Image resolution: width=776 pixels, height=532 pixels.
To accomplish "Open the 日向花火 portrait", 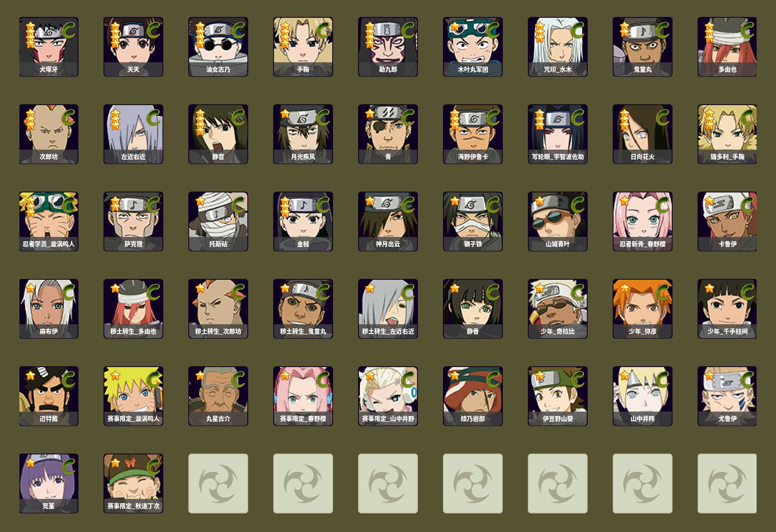I will 643,134.
